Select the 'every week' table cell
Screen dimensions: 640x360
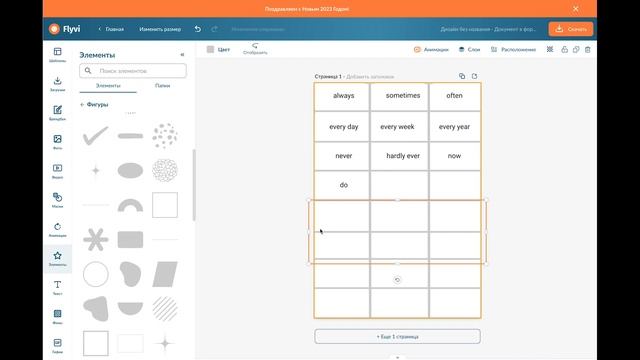(400, 127)
